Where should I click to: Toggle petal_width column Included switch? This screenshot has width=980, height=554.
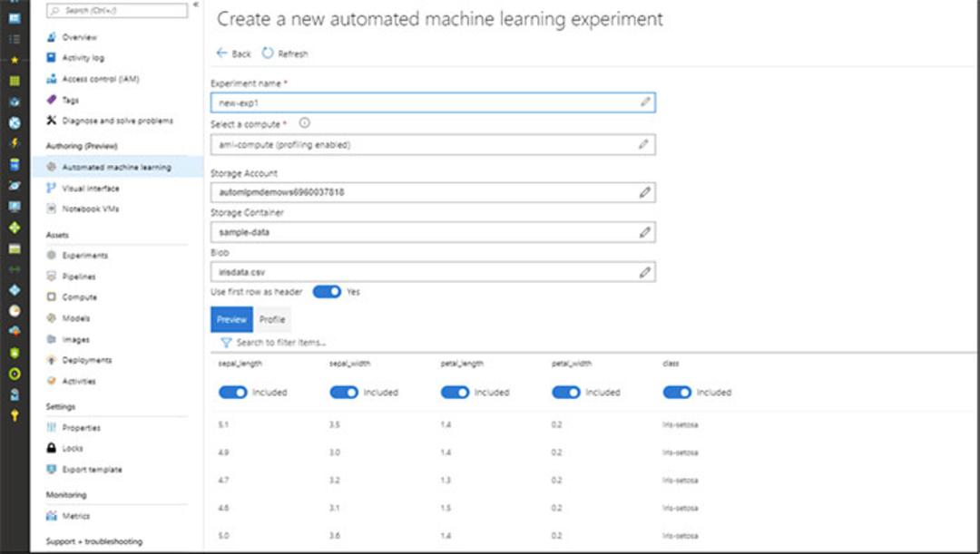click(x=566, y=393)
